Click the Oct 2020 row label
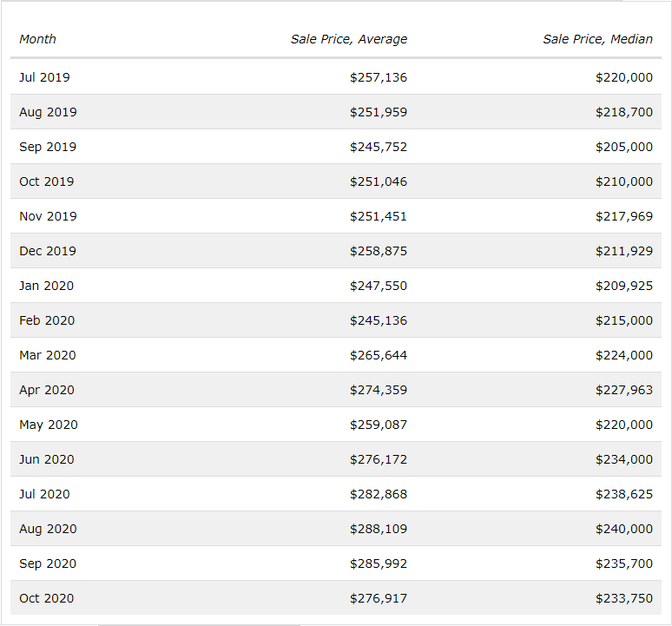 tap(47, 598)
